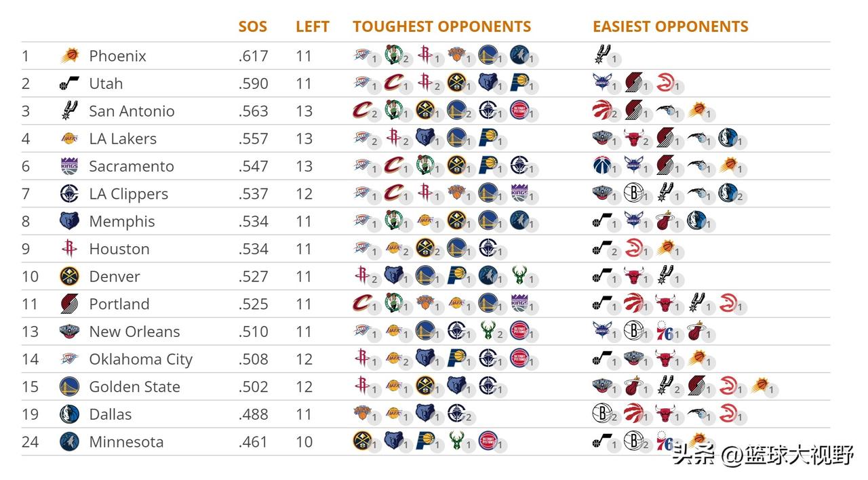Click the EASIEST OPPONENTS column header
This screenshot has height=480, width=868.
pos(671,27)
